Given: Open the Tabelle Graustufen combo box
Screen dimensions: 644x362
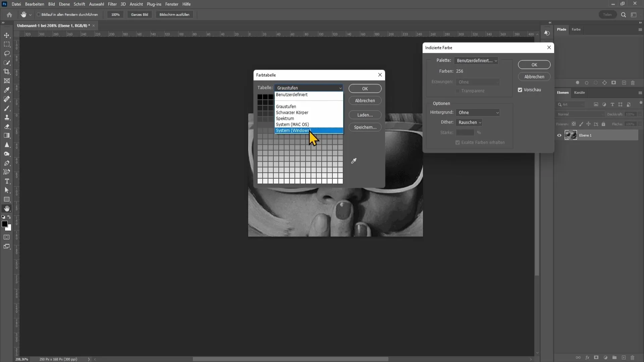Looking at the screenshot, I should tap(309, 88).
